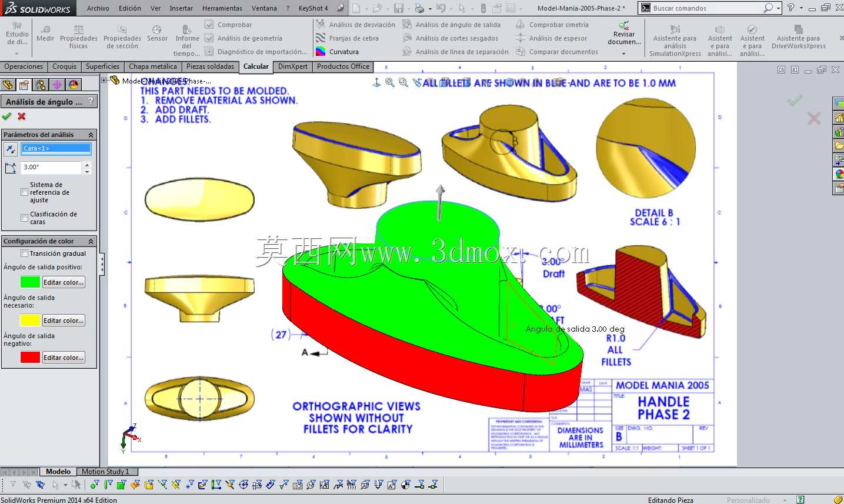Edit color for required draft (necesario)

pyautogui.click(x=64, y=321)
